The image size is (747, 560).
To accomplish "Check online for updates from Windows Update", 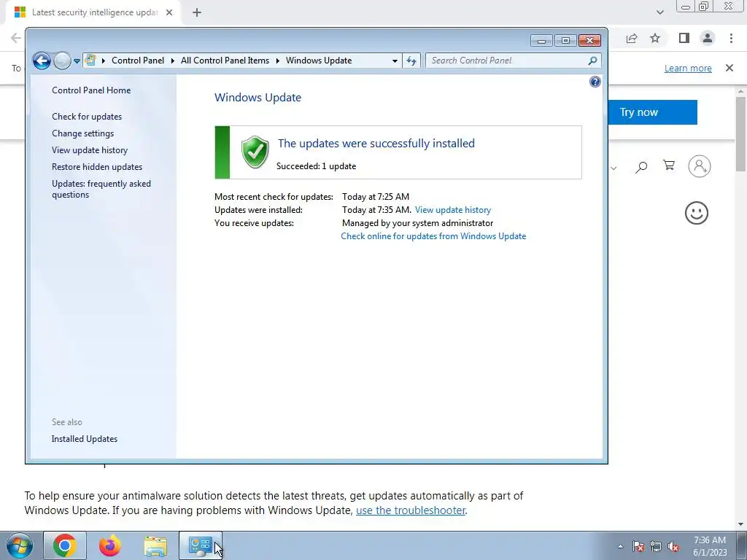I will tap(433, 236).
